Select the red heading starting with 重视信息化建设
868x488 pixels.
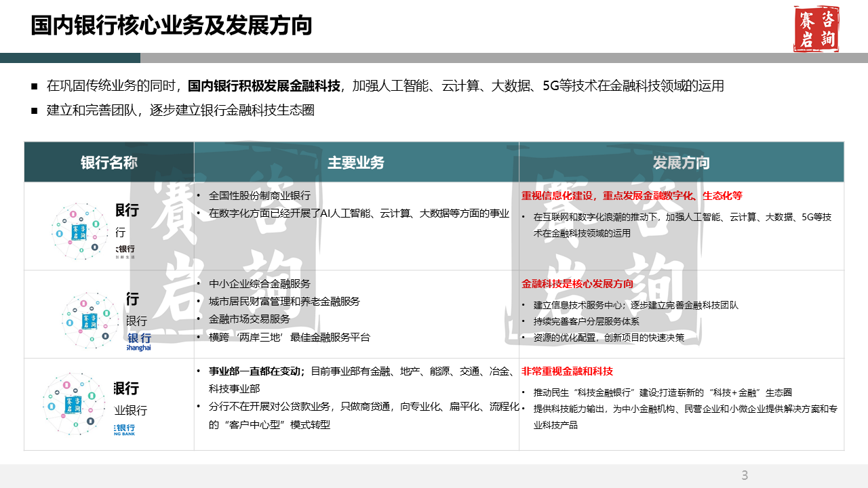[x=631, y=196]
